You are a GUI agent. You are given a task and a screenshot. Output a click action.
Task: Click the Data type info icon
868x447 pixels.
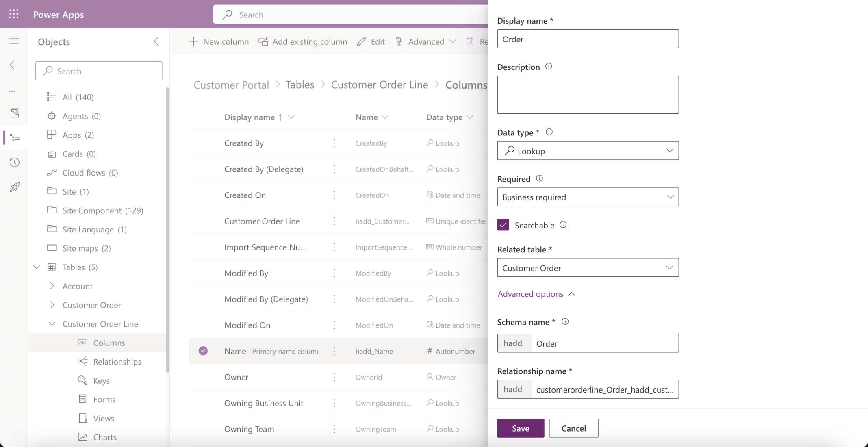(549, 132)
